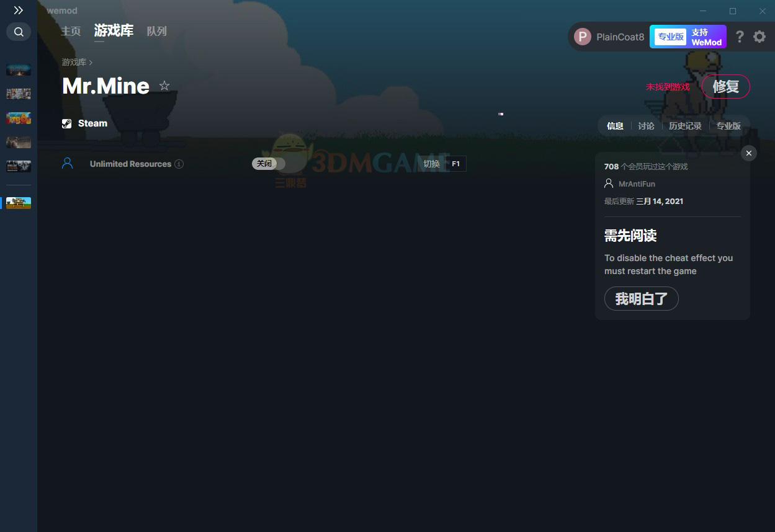775x532 pixels.
Task: Click the PlainCoat8 profile avatar
Action: (582, 37)
